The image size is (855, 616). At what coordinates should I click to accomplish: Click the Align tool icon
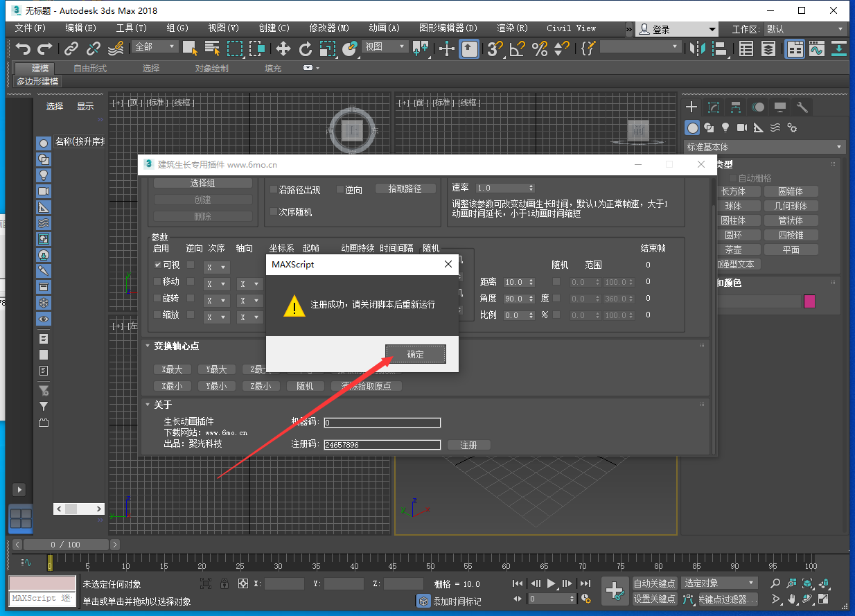pyautogui.click(x=720, y=49)
